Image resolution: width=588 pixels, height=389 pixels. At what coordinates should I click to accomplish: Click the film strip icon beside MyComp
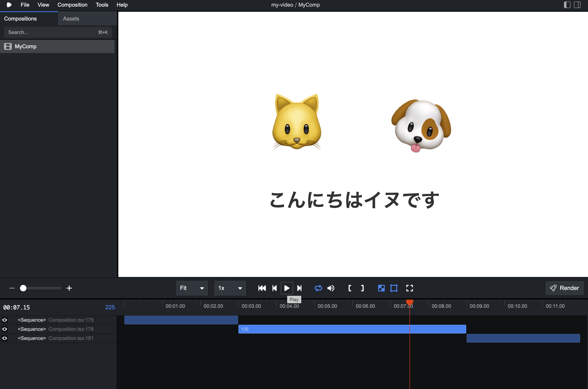pyautogui.click(x=8, y=46)
